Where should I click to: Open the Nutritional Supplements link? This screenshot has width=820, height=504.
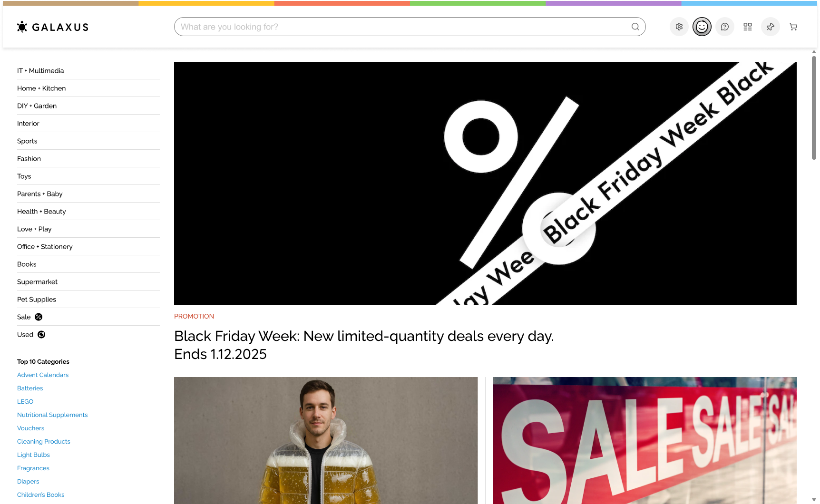[x=52, y=415]
